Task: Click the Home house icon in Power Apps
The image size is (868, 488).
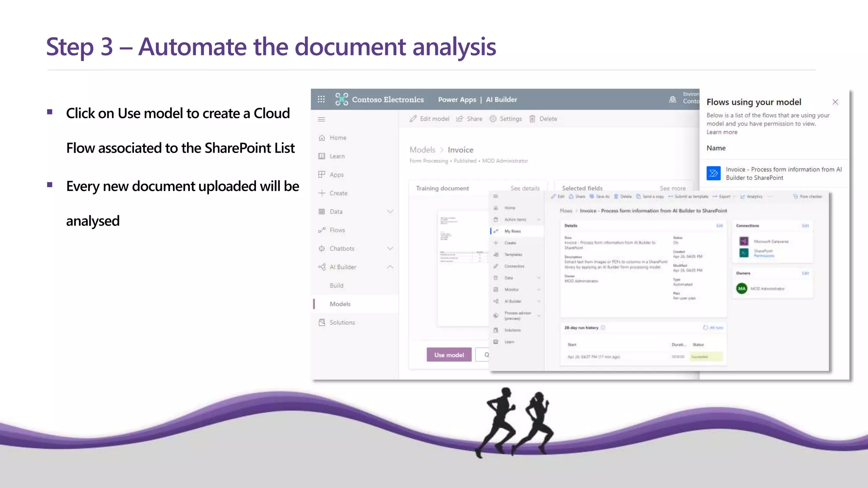Action: (x=322, y=138)
